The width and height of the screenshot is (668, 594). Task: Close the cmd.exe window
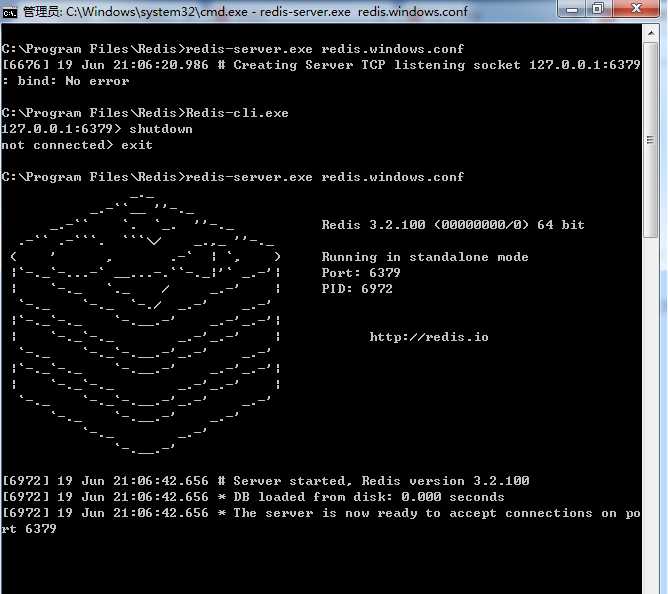point(636,9)
